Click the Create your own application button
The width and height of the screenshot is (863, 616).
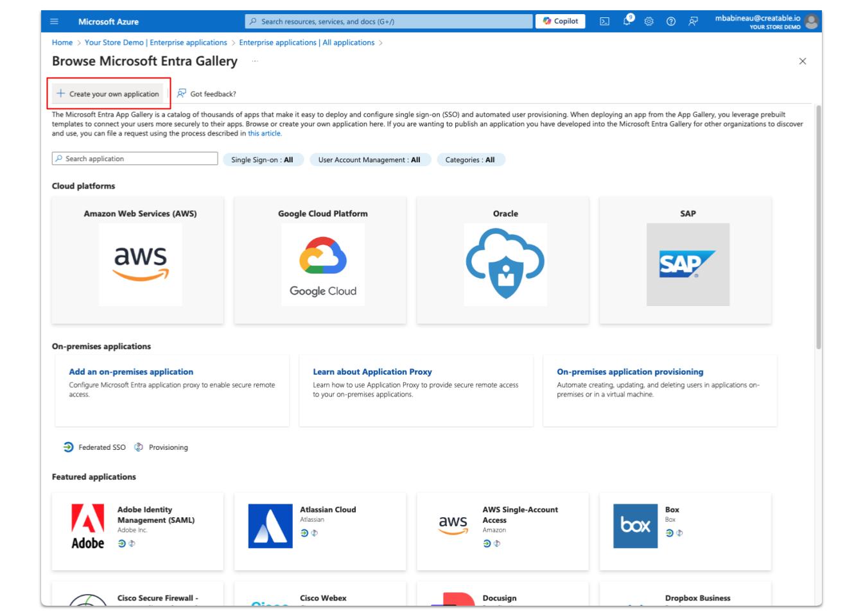108,94
